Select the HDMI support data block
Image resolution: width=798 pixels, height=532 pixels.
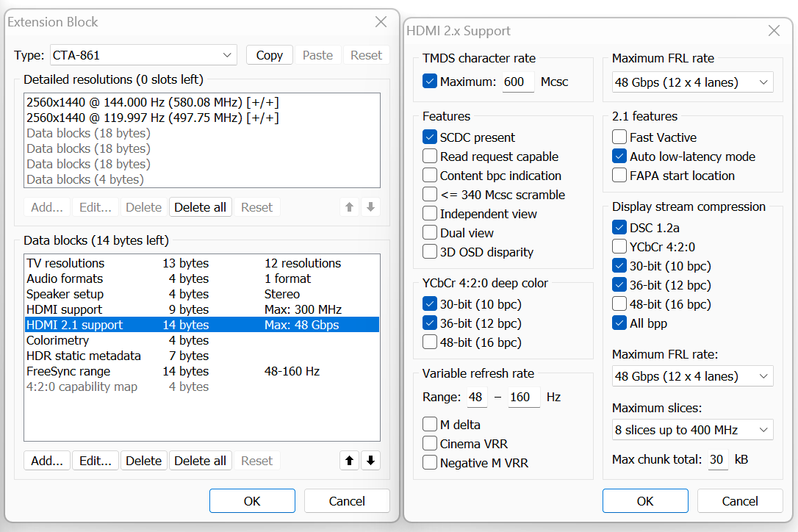(x=202, y=309)
